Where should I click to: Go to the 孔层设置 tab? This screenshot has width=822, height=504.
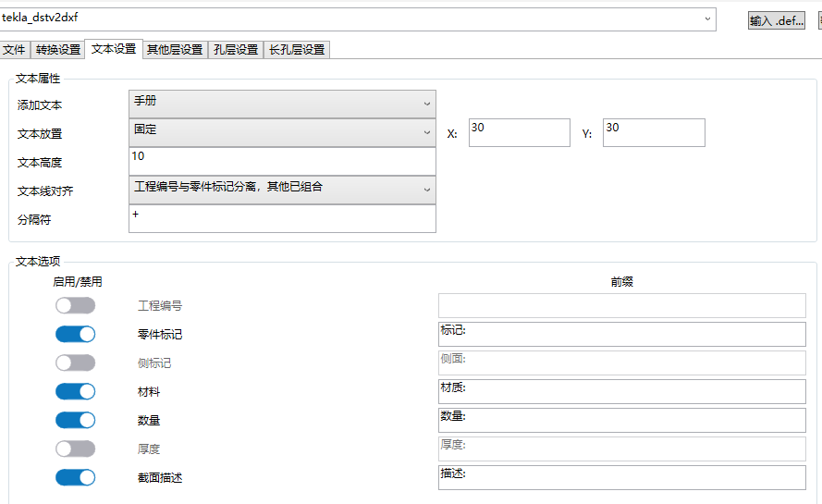(236, 50)
